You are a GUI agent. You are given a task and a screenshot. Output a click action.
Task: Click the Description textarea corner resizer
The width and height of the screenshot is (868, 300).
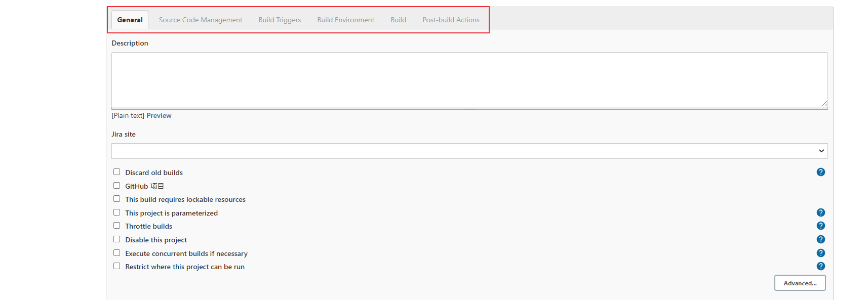click(x=824, y=103)
